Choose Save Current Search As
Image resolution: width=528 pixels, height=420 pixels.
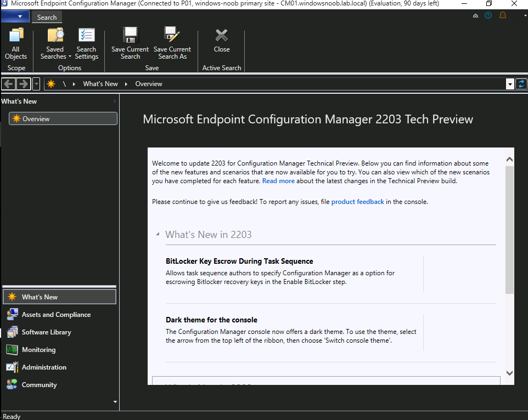[x=172, y=44]
